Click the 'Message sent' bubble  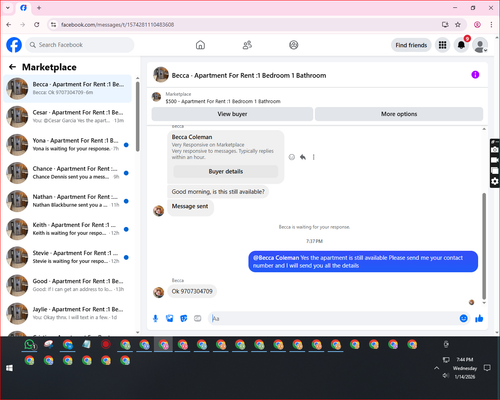(x=190, y=207)
